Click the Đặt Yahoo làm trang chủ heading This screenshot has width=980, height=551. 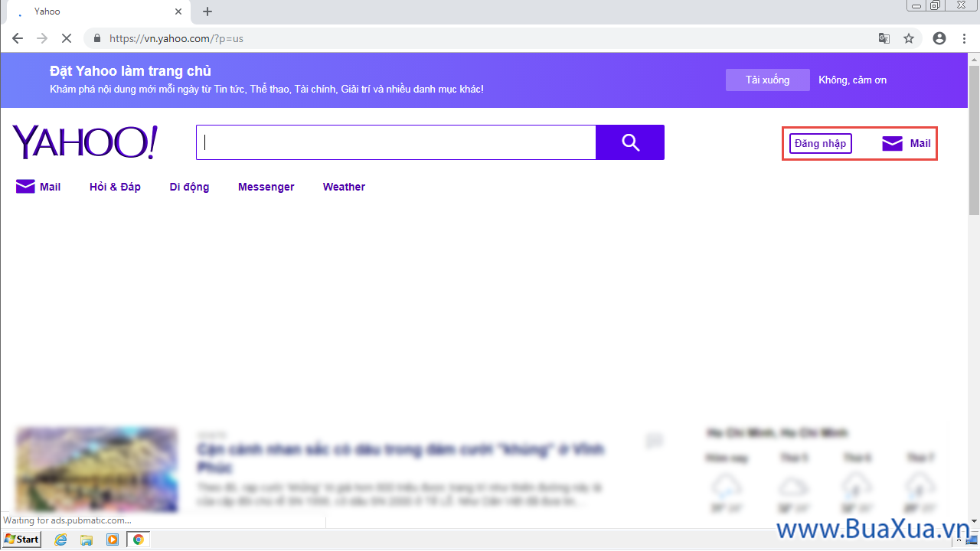coord(130,71)
